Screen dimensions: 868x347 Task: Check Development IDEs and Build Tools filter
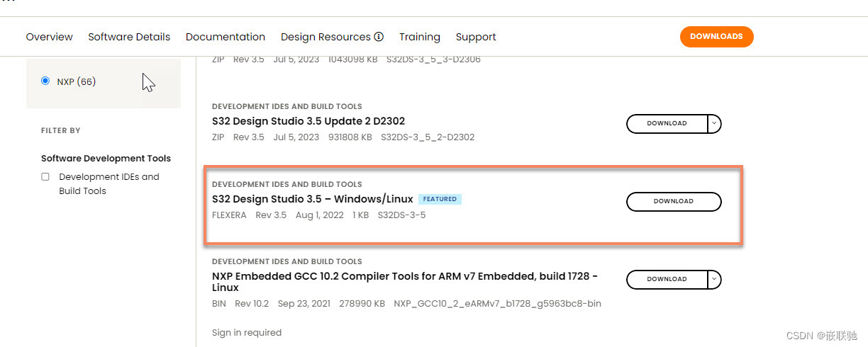click(45, 177)
